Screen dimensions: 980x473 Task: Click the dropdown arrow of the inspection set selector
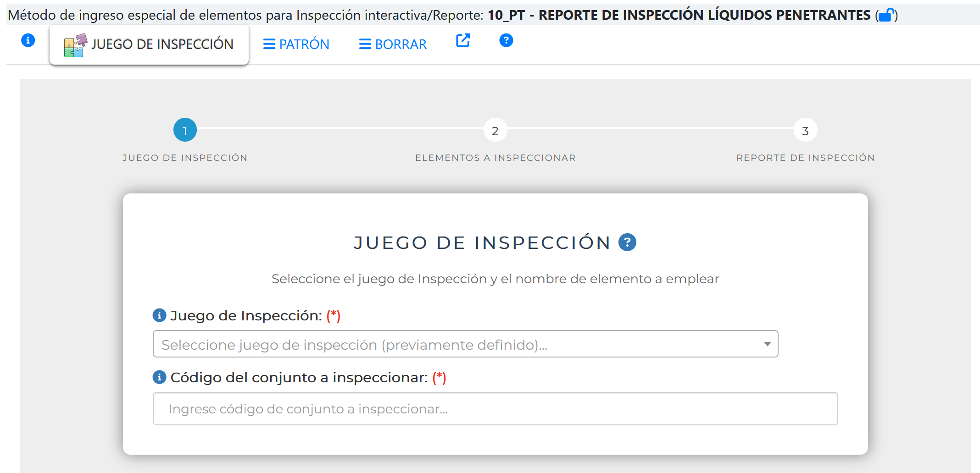(x=767, y=344)
